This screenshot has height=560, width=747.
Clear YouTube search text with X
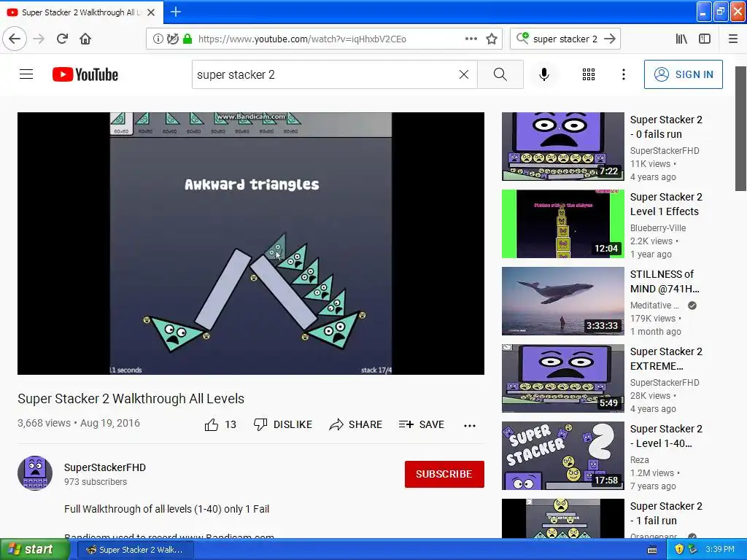point(463,74)
